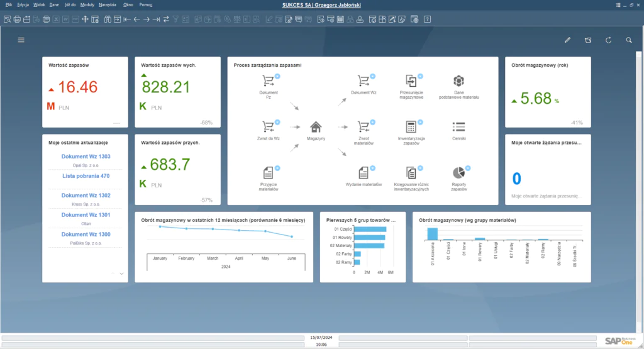Click the pencil edit dashboard icon
This screenshot has width=644, height=349.
tap(567, 40)
